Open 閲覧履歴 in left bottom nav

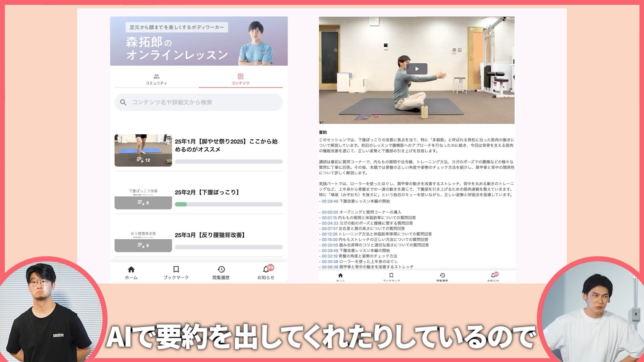click(x=221, y=273)
